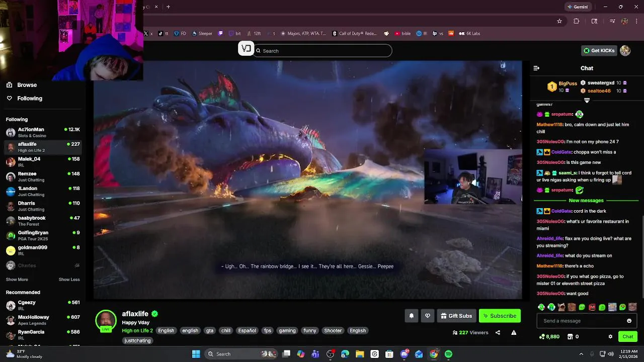Open the bible bookmark
Screen dimensions: 644x362
(403, 34)
